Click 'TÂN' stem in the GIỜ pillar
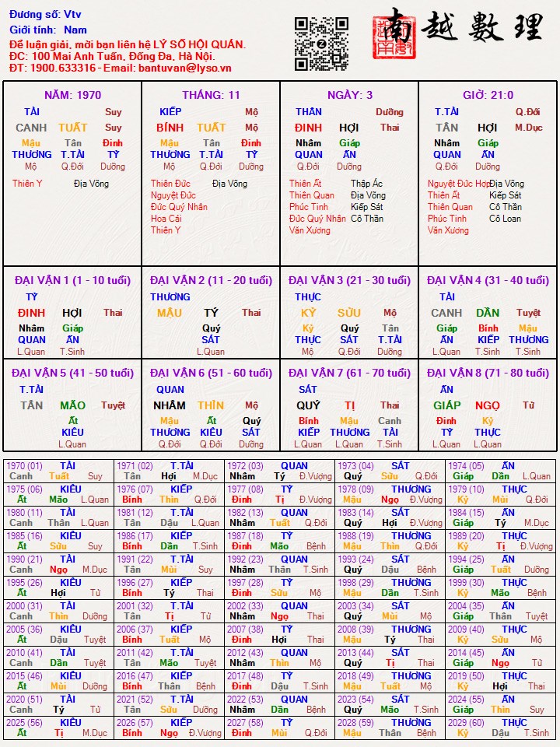The height and width of the screenshot is (747, 560). (x=446, y=128)
